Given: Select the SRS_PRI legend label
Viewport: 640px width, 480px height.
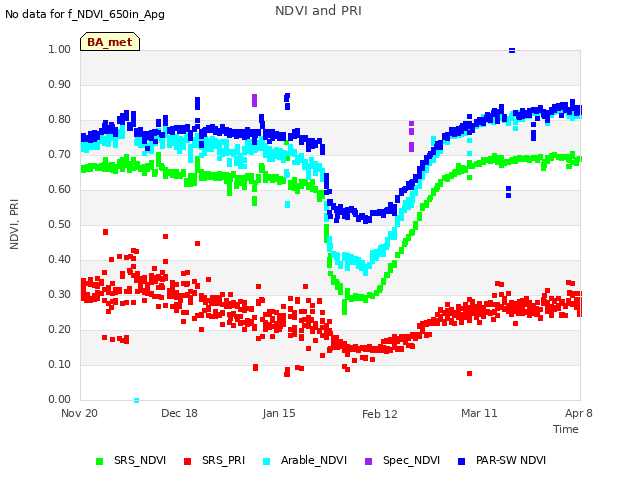Looking at the screenshot, I should click(223, 460).
